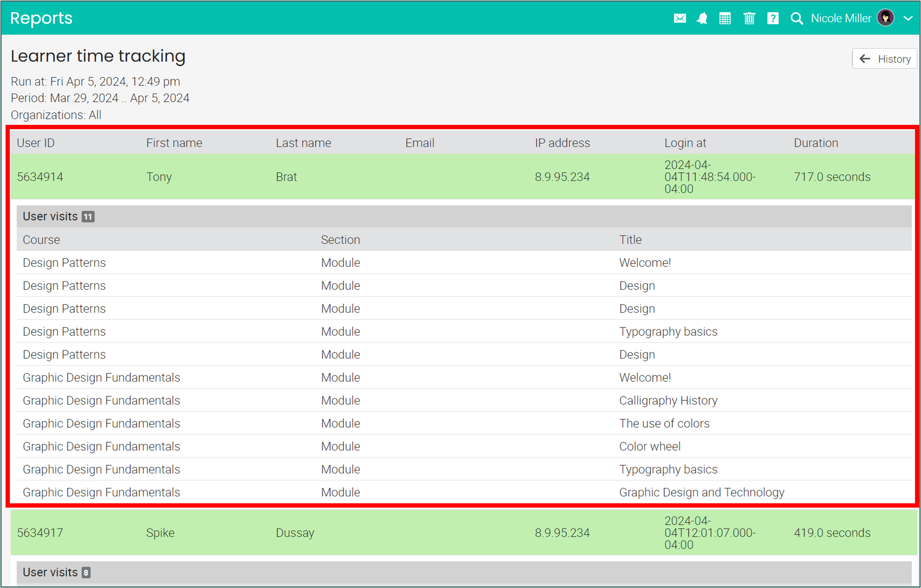This screenshot has width=921, height=588.
Task: Click the search magnifier icon
Action: (x=796, y=18)
